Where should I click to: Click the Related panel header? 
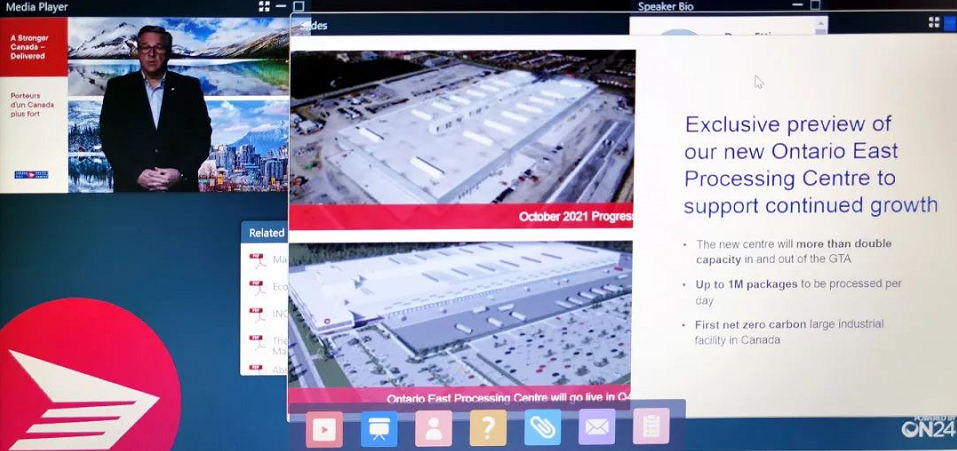point(265,233)
